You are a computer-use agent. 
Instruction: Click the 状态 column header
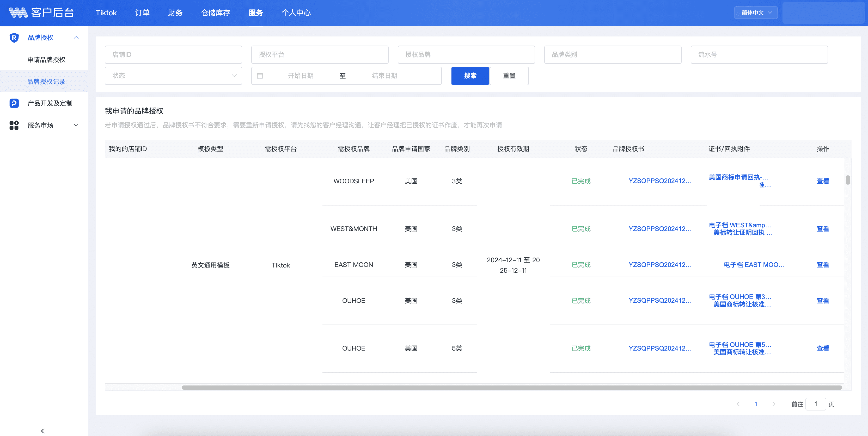pos(581,149)
